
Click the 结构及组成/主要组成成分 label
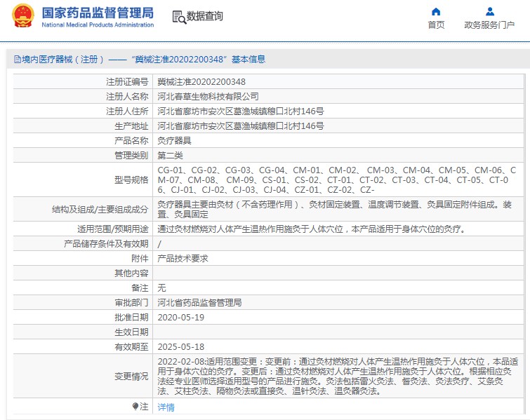[x=100, y=210]
